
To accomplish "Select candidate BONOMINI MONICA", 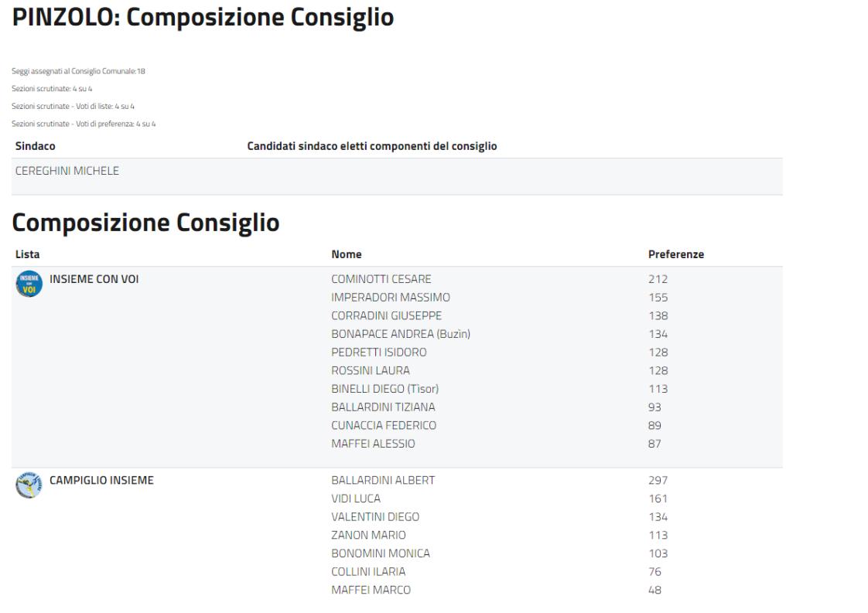I will coord(380,553).
